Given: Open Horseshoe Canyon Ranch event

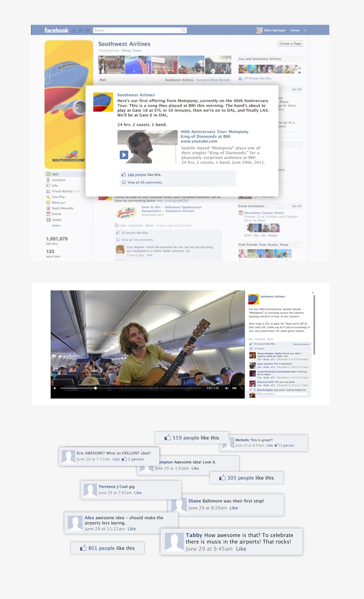Looking at the screenshot, I should (264, 213).
